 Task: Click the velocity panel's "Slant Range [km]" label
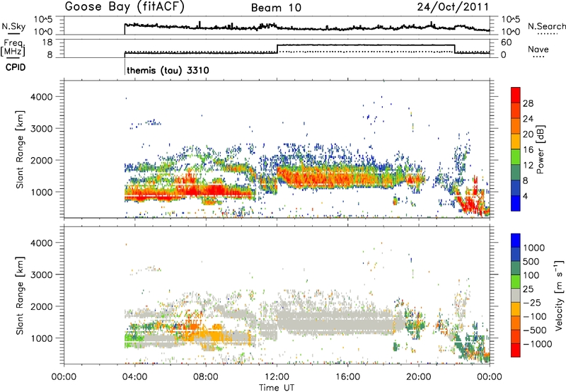point(20,295)
